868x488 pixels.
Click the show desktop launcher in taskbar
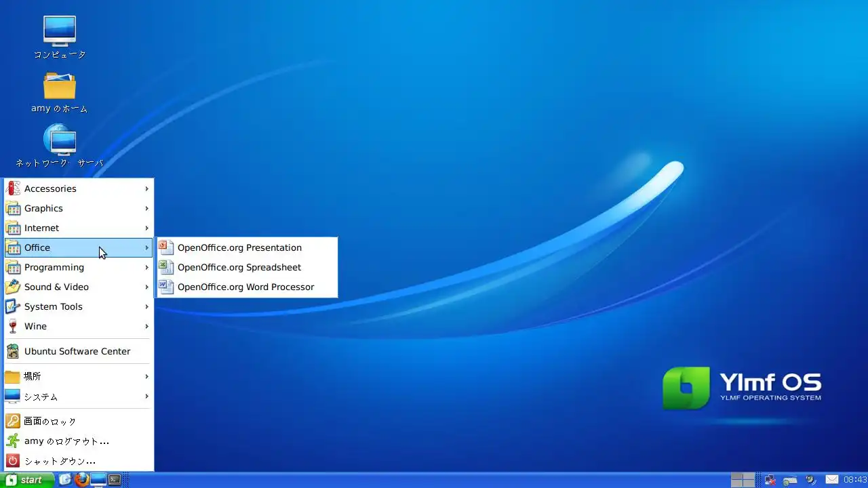[66, 480]
